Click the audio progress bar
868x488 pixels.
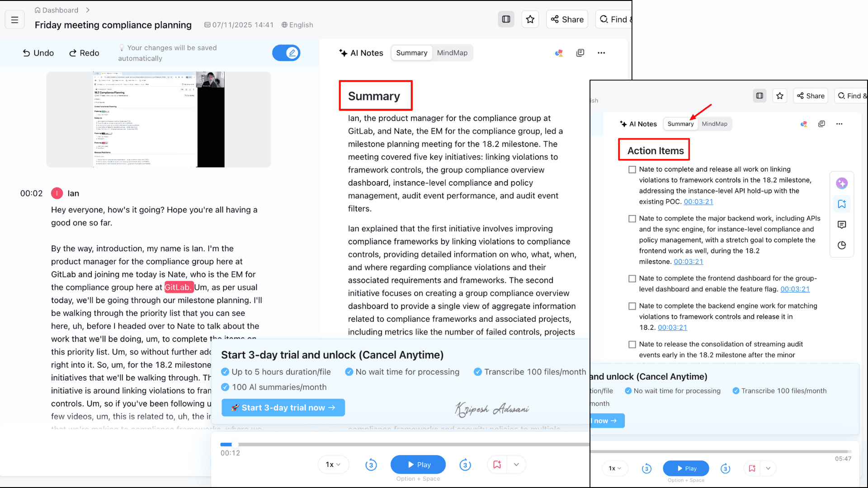pyautogui.click(x=405, y=445)
